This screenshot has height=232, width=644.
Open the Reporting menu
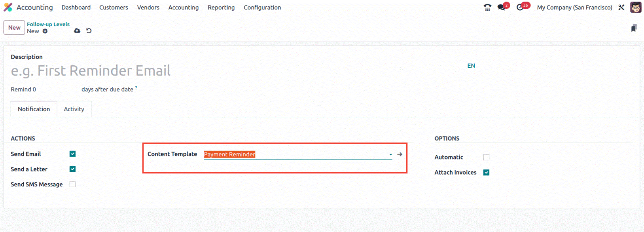[221, 8]
